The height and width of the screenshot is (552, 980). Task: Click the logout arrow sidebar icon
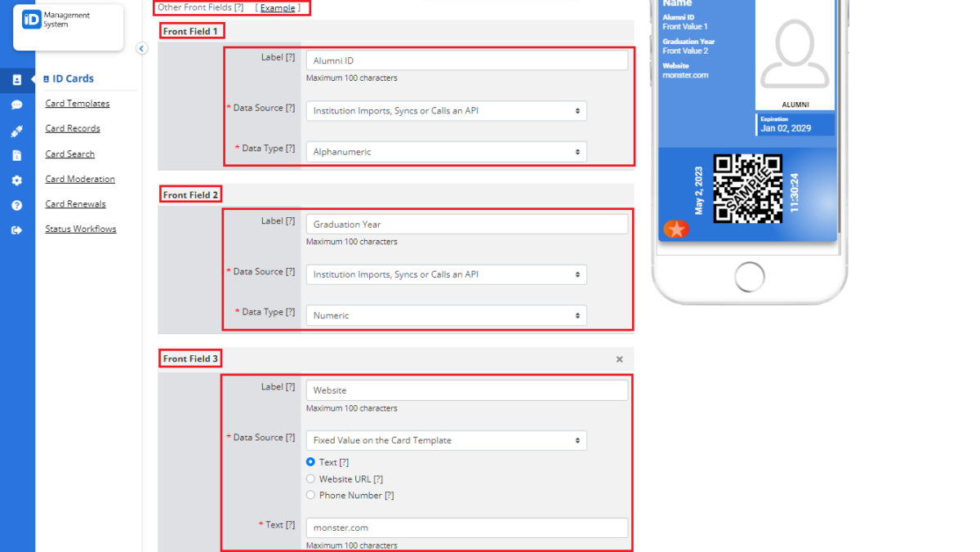16,230
